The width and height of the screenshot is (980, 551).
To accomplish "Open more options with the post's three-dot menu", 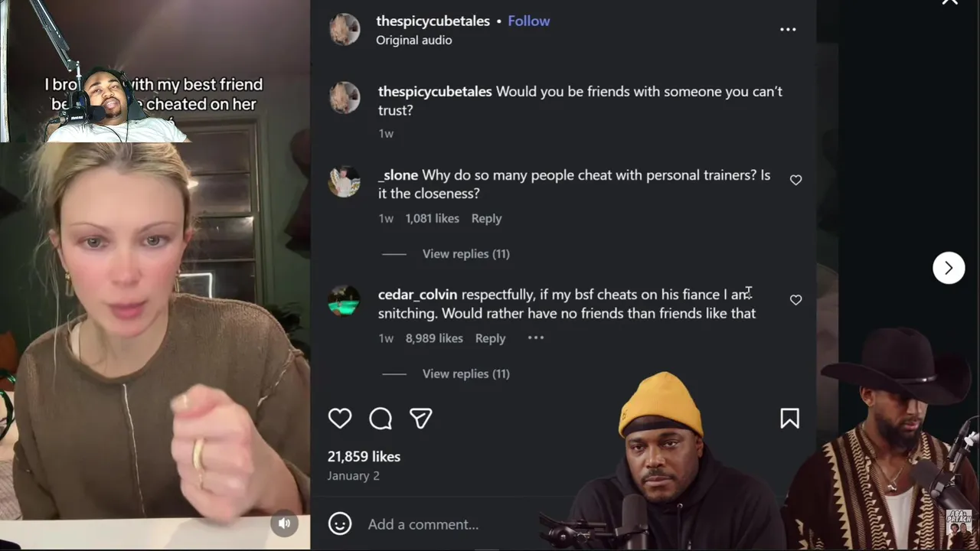I will [788, 29].
